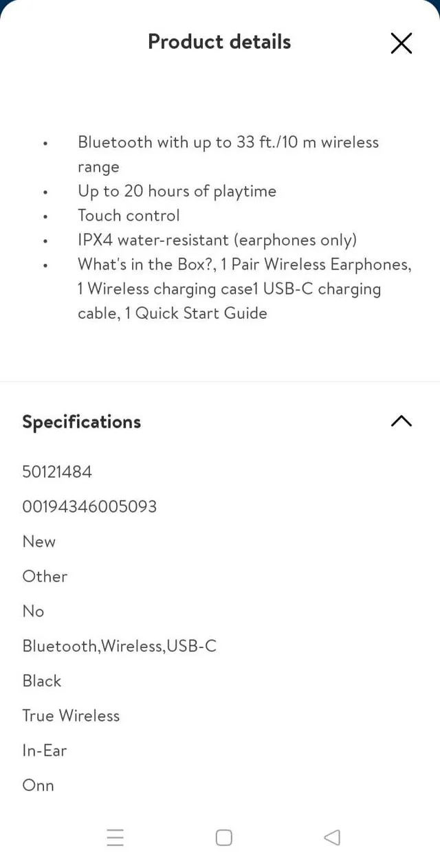The width and height of the screenshot is (440, 868).
Task: Tap 'Bluetooth,Wireless,USB-C' connectivity value
Action: tap(120, 645)
